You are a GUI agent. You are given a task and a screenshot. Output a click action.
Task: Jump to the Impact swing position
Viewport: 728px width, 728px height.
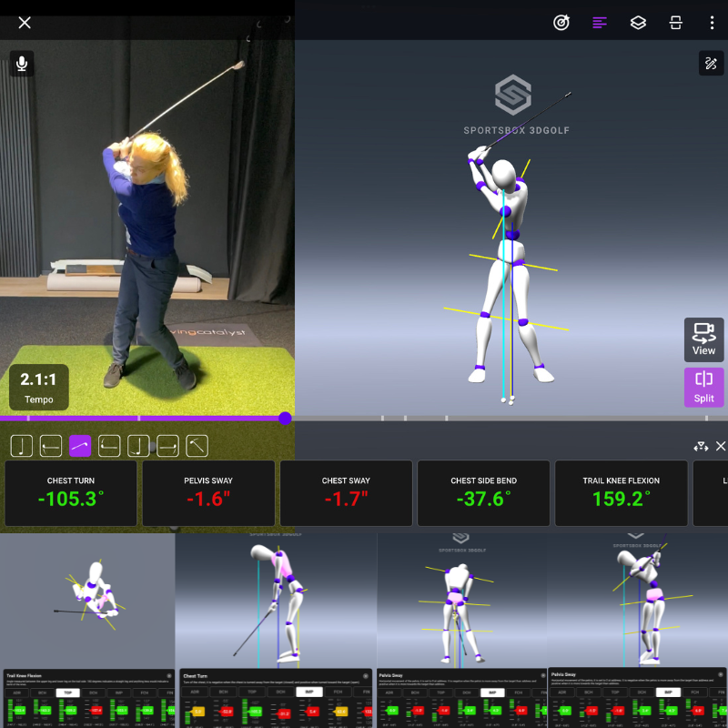point(138,446)
